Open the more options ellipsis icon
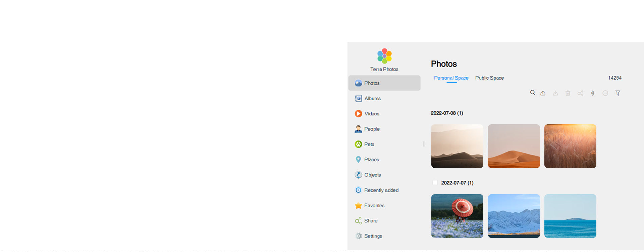This screenshot has width=644, height=252. click(605, 93)
